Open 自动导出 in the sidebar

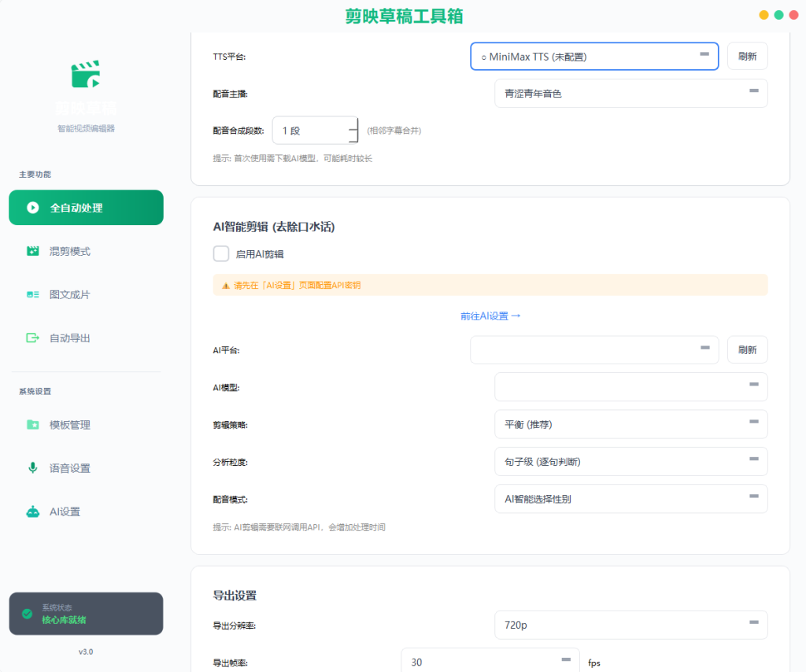tap(86, 338)
